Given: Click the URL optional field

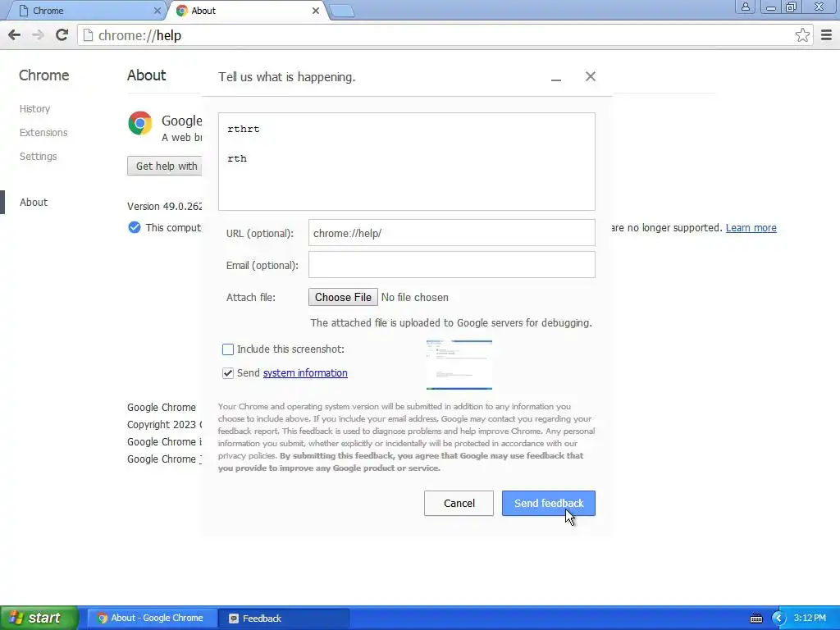Looking at the screenshot, I should (452, 232).
